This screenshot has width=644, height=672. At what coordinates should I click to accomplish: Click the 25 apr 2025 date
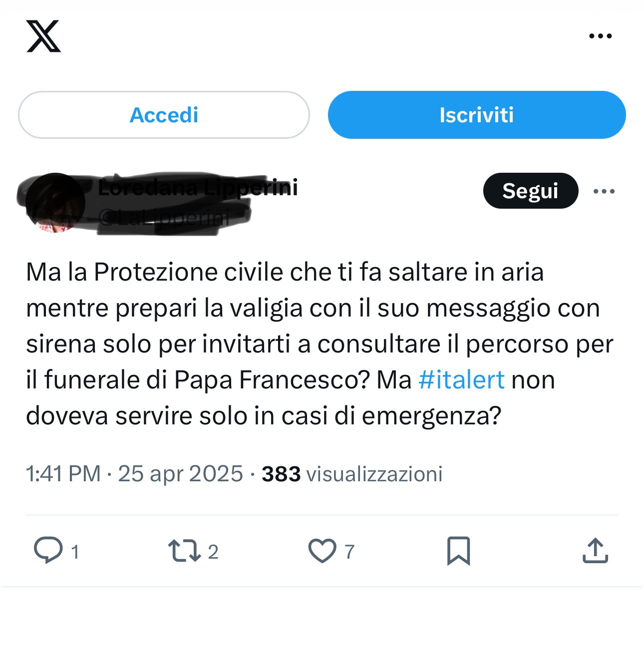coord(180,474)
